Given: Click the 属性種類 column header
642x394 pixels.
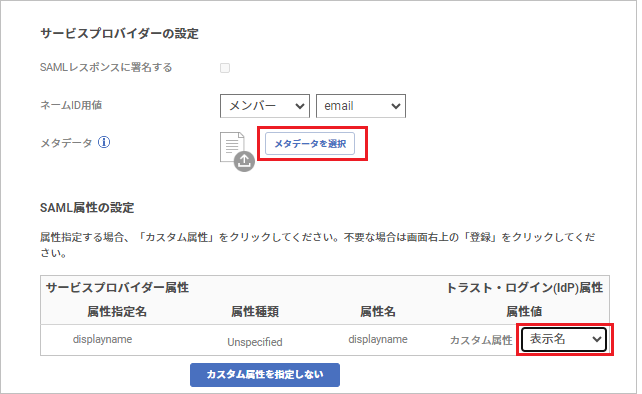Looking at the screenshot, I should (255, 312).
